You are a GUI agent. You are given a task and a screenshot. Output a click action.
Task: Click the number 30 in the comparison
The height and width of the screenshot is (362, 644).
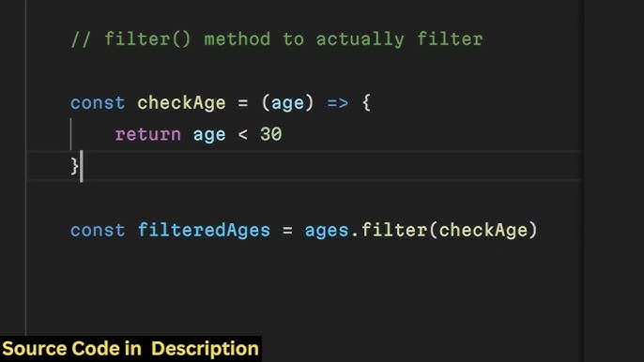(x=270, y=134)
